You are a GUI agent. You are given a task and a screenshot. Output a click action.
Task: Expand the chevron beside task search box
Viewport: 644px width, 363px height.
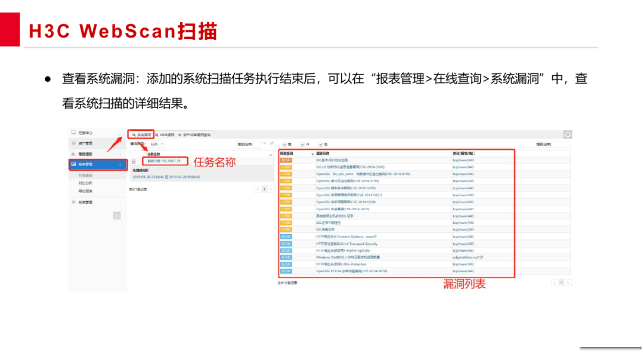click(265, 143)
